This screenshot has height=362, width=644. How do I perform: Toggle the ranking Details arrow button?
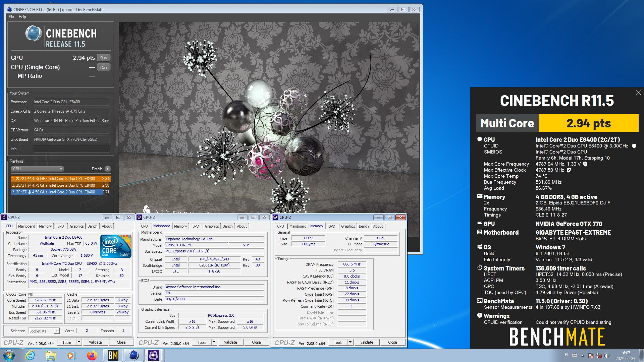click(107, 169)
